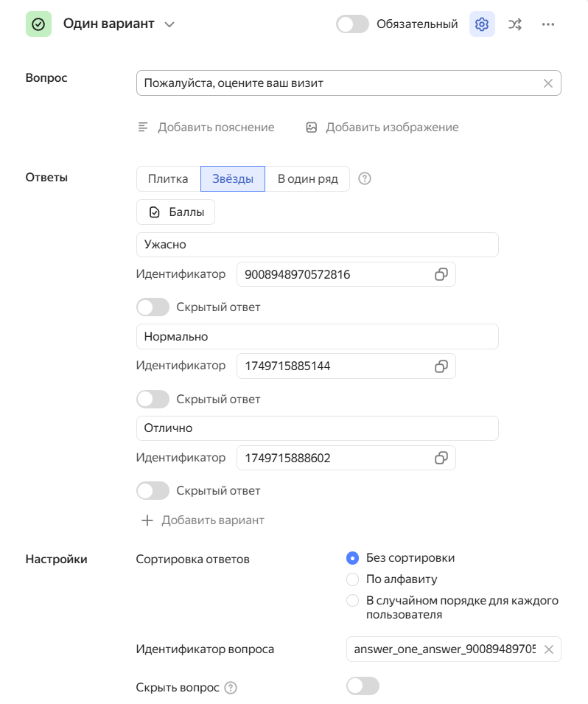Copy the identifier 9008948970572816
588x704 pixels.
[441, 274]
